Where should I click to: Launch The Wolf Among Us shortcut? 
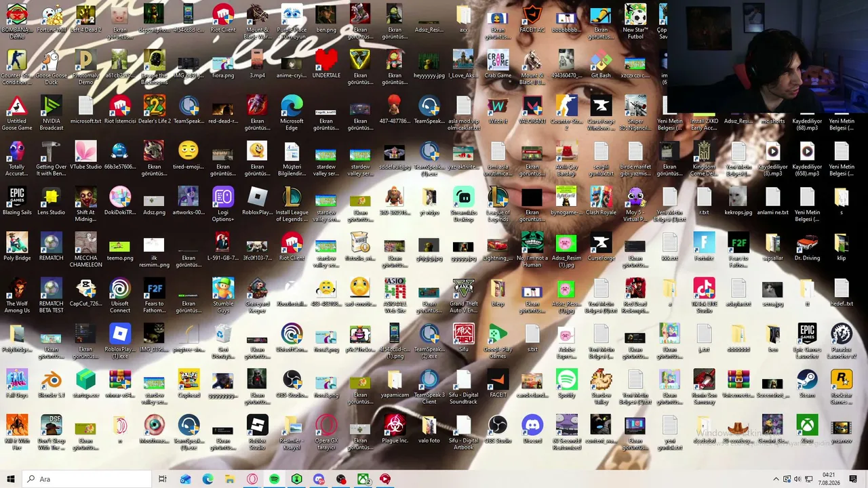tap(17, 295)
